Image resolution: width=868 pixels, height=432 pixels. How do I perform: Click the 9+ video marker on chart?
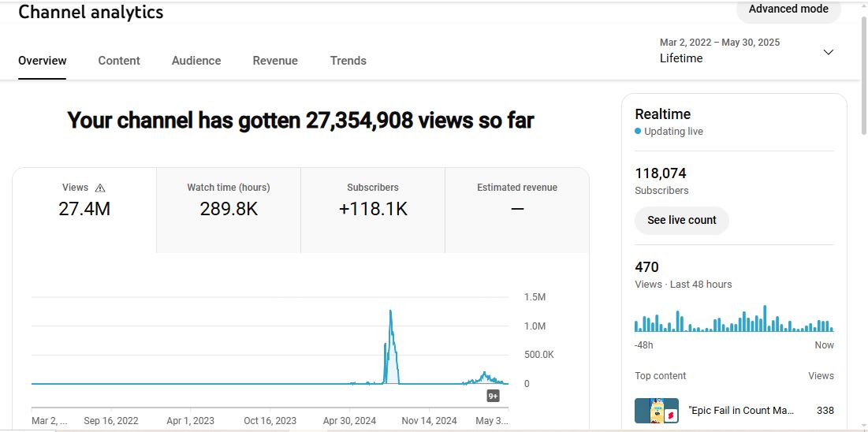[x=493, y=397]
